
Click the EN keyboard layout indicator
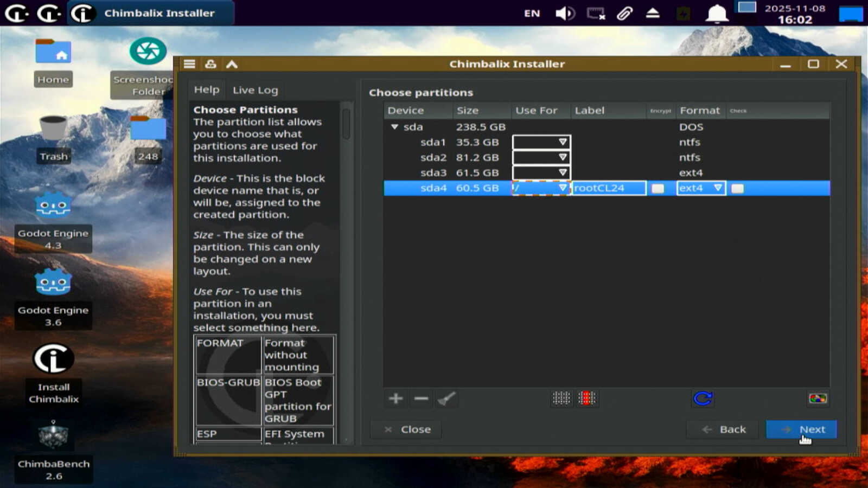click(x=532, y=13)
